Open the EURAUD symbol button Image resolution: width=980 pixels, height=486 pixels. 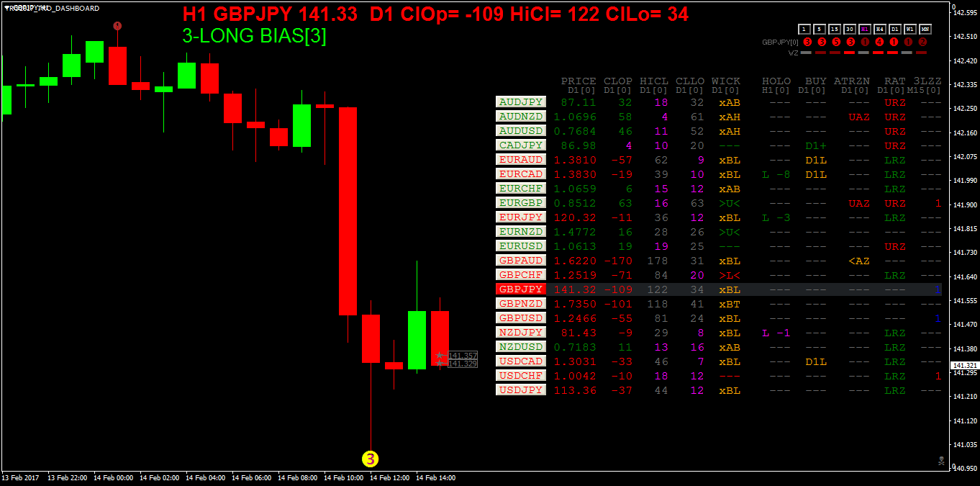(521, 160)
